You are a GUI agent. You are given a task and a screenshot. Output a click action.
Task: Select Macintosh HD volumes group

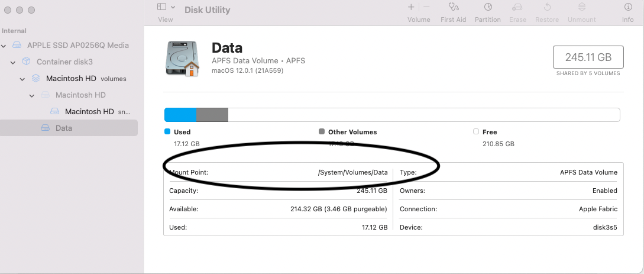[x=86, y=79]
